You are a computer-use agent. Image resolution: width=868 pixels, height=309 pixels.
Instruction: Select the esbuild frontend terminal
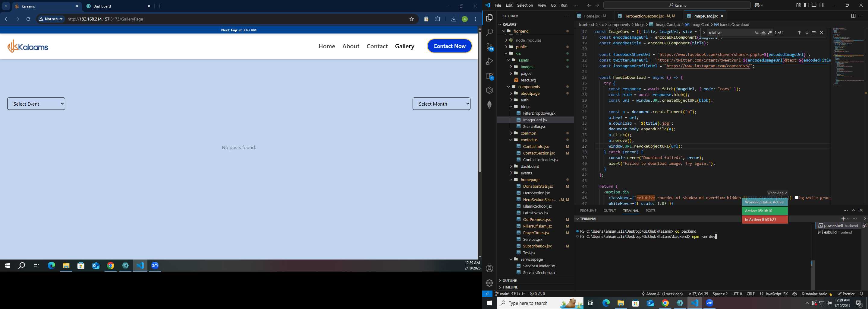click(x=838, y=232)
